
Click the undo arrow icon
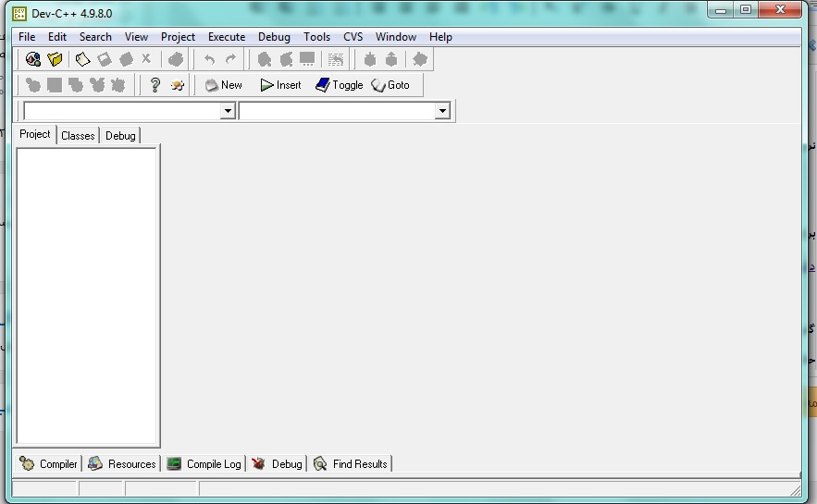(209, 59)
